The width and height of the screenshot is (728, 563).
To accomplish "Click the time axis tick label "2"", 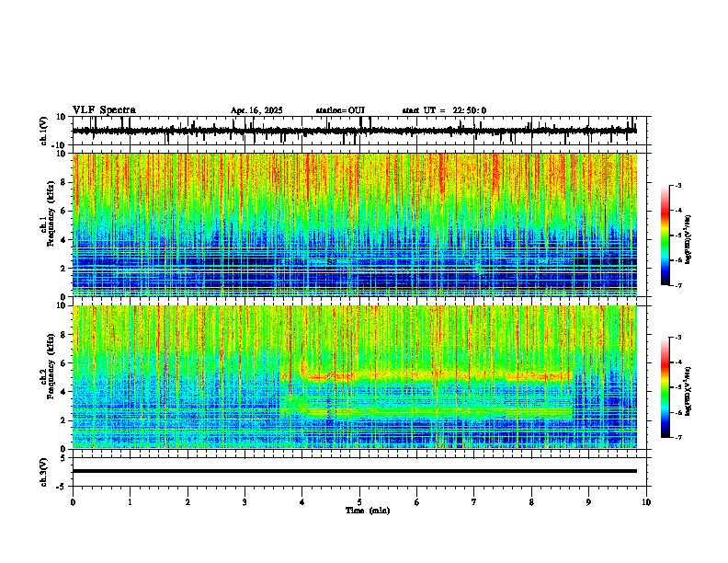I will click(188, 502).
